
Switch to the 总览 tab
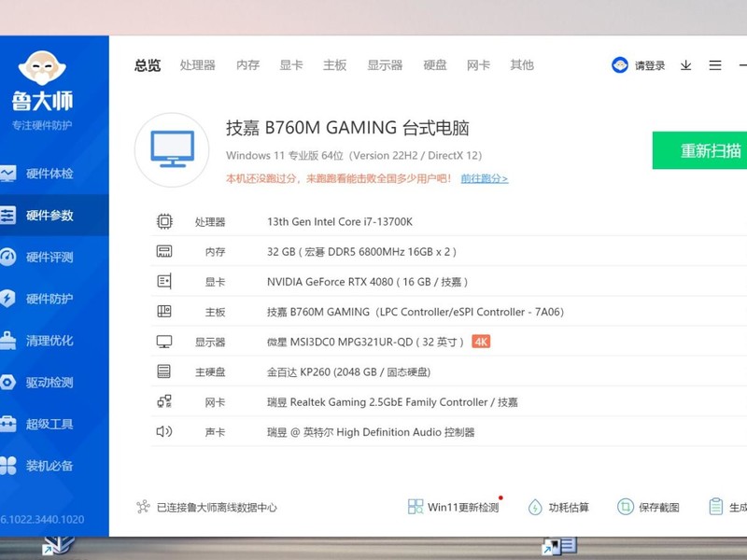tap(148, 65)
